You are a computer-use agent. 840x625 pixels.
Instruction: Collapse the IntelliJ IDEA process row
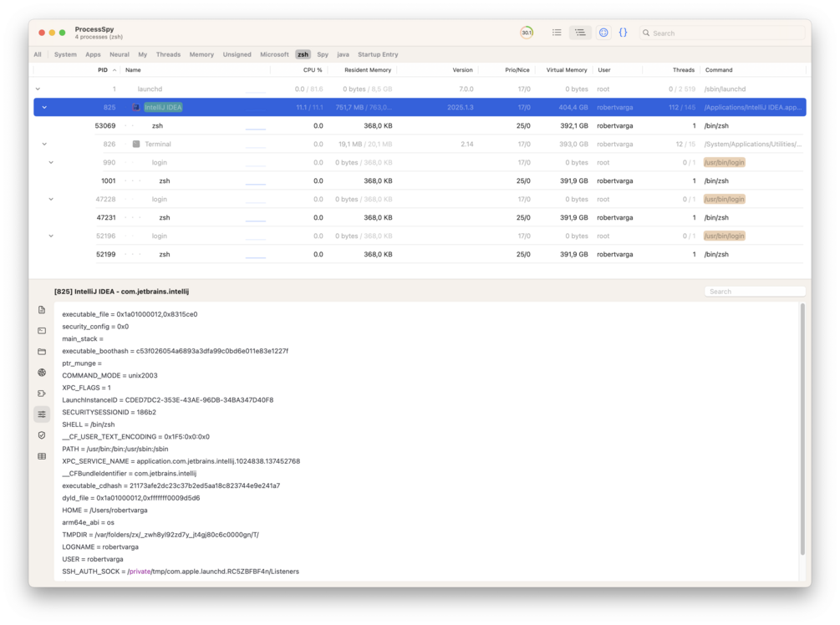pyautogui.click(x=44, y=108)
